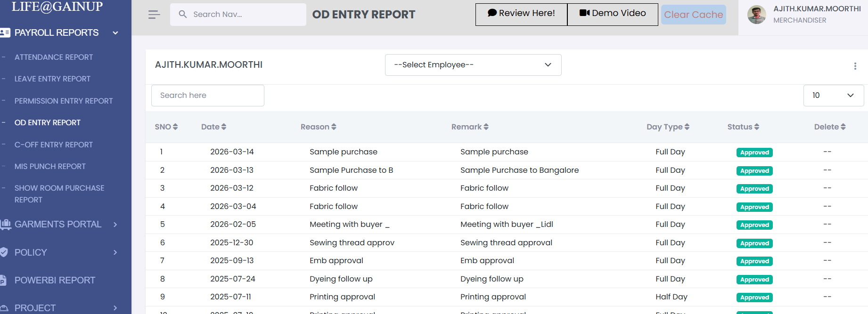The height and width of the screenshot is (314, 868).
Task: Focus the Search here table field
Action: pyautogui.click(x=207, y=96)
